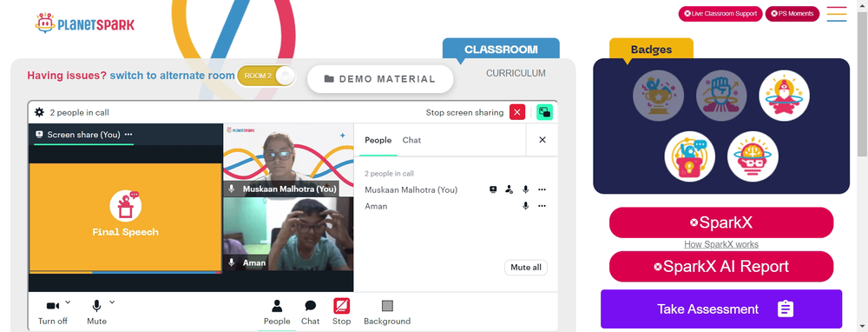Open call settings gear icon
The height and width of the screenshot is (332, 868).
point(39,112)
